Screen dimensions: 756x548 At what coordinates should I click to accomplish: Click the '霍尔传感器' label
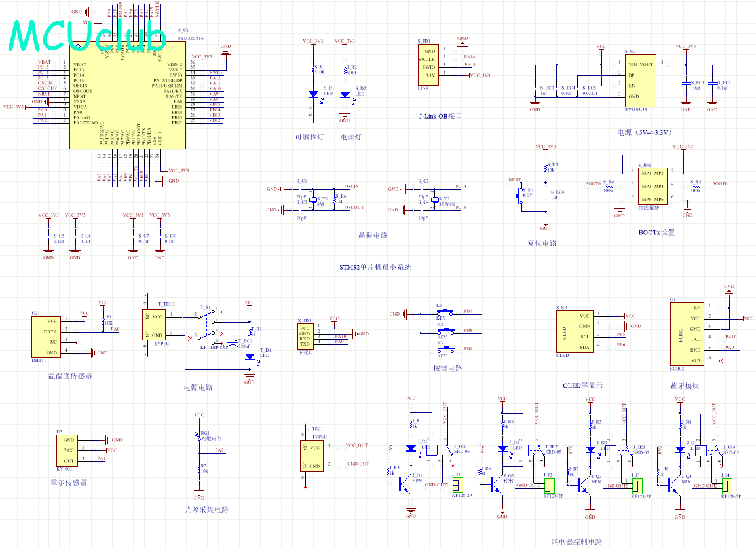coord(69,482)
